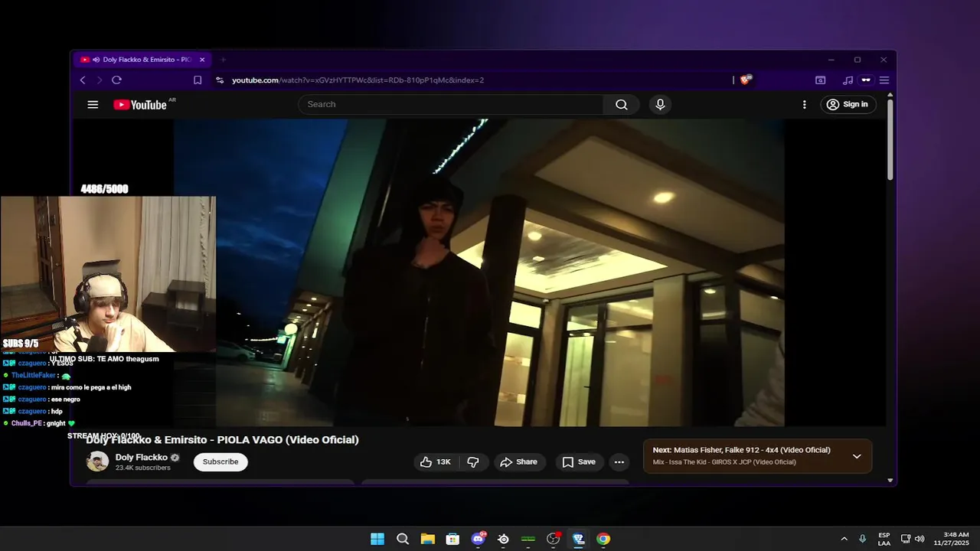Open the Windows Start menu
The height and width of the screenshot is (551, 980).
point(377,539)
